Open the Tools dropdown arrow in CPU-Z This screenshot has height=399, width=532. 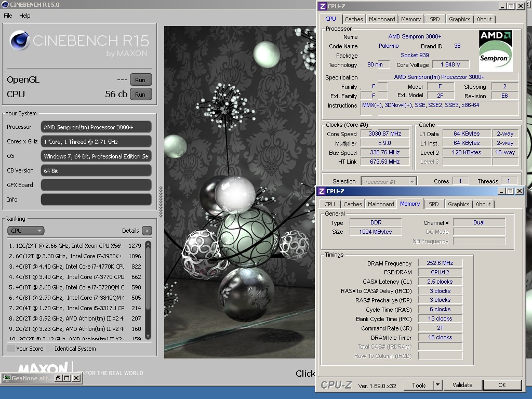(x=437, y=385)
